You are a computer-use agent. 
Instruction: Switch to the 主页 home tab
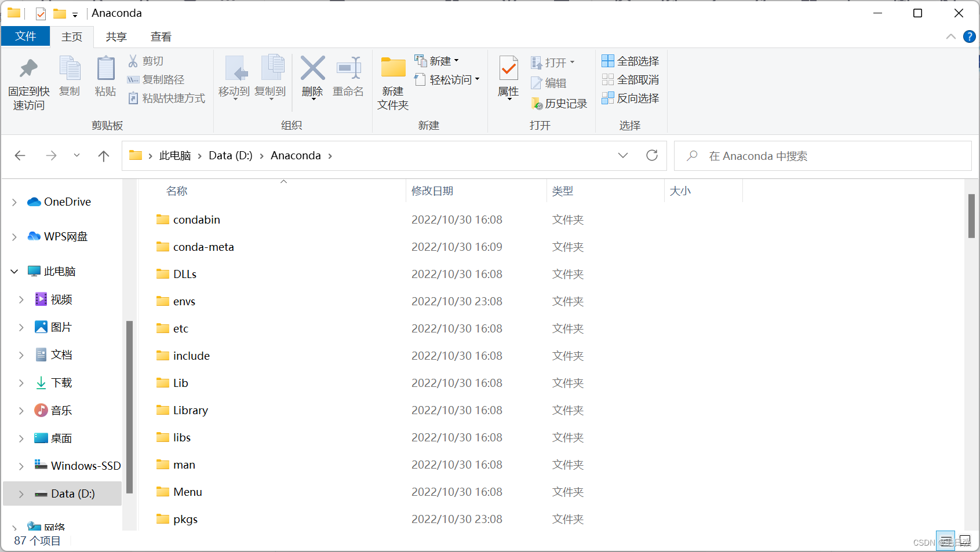point(72,36)
